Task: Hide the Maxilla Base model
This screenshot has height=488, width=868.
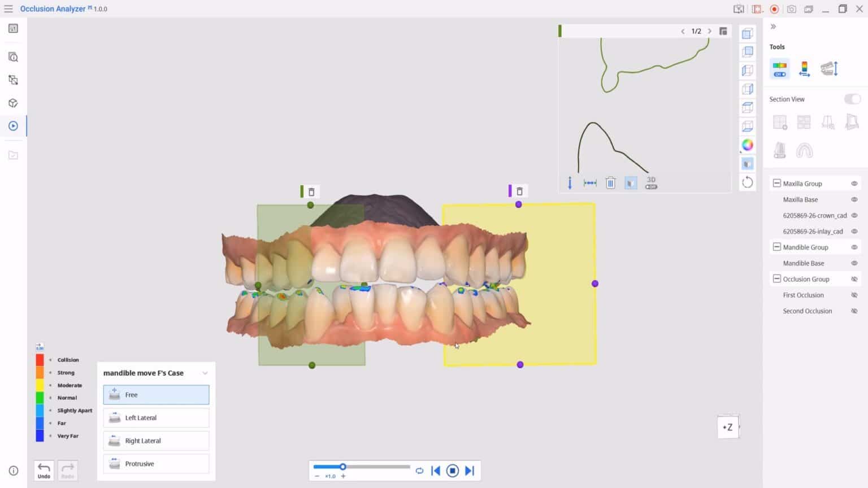Action: tap(853, 199)
